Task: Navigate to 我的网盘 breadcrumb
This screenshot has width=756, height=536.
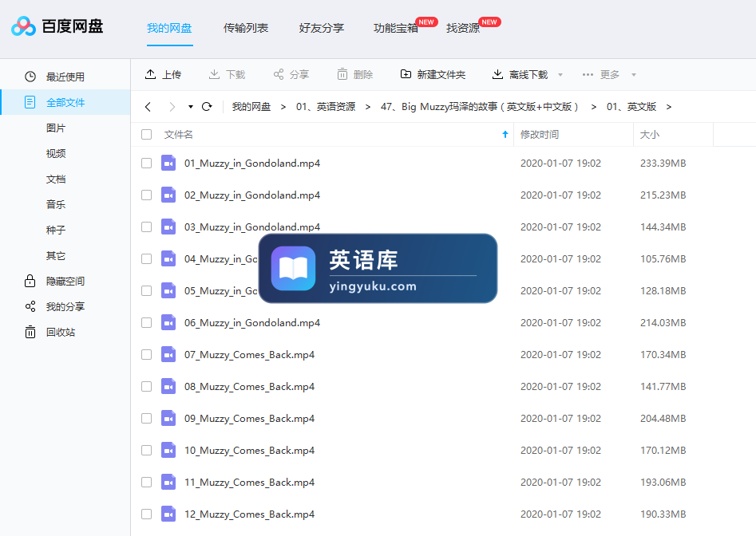Action: click(251, 106)
